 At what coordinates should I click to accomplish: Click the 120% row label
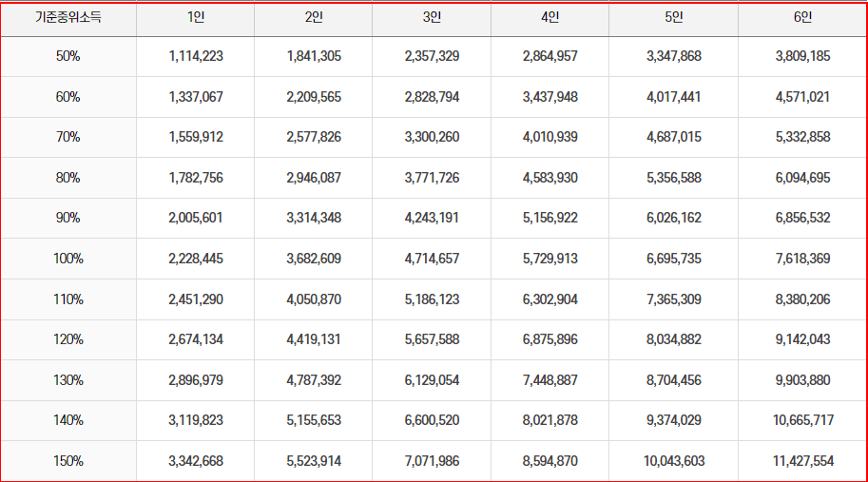click(68, 339)
